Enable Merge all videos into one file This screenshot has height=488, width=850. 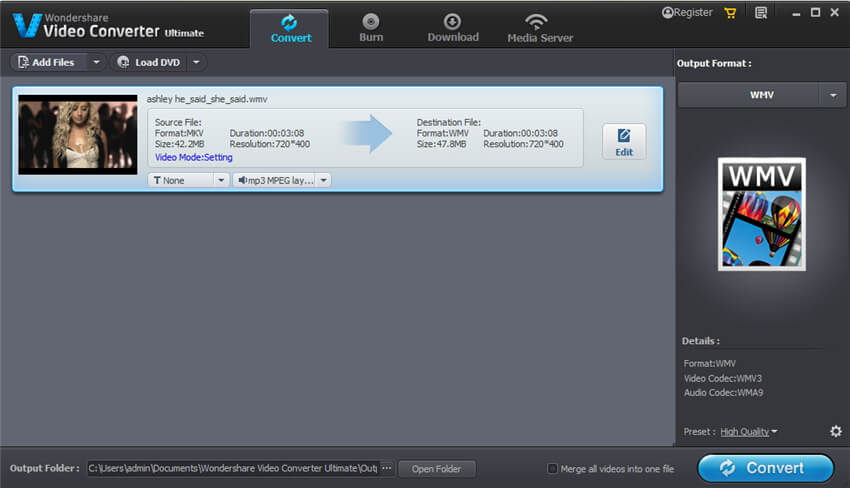[552, 468]
